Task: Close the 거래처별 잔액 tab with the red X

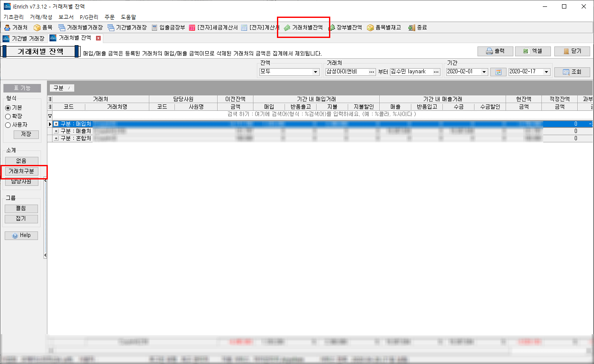Action: 98,38
